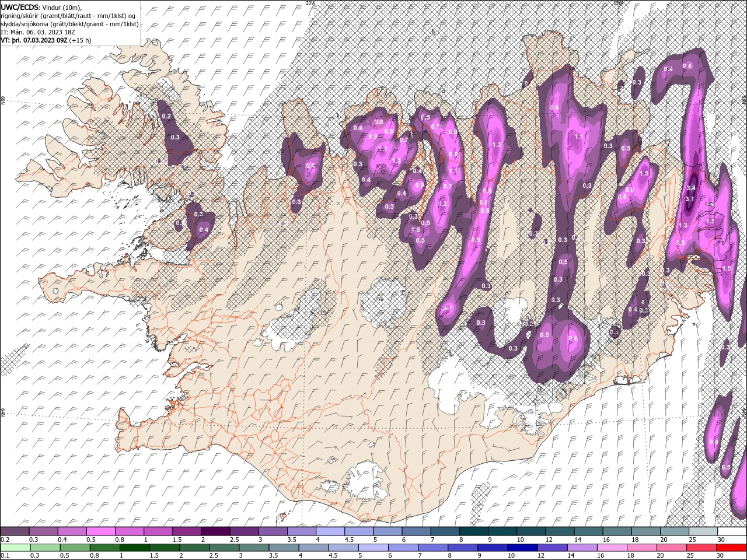Select the 20 hot pink swatch in the lower legend
747x560 pixels.
[x=672, y=548]
